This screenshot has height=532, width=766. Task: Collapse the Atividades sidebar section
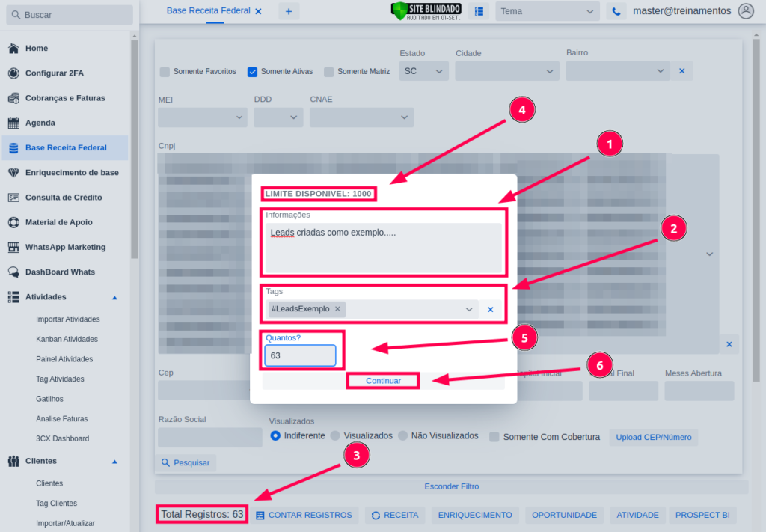coord(114,297)
